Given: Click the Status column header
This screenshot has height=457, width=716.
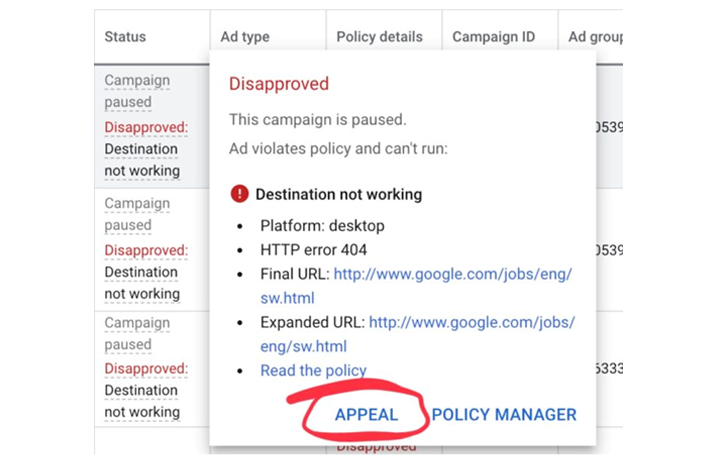Looking at the screenshot, I should coord(125,37).
